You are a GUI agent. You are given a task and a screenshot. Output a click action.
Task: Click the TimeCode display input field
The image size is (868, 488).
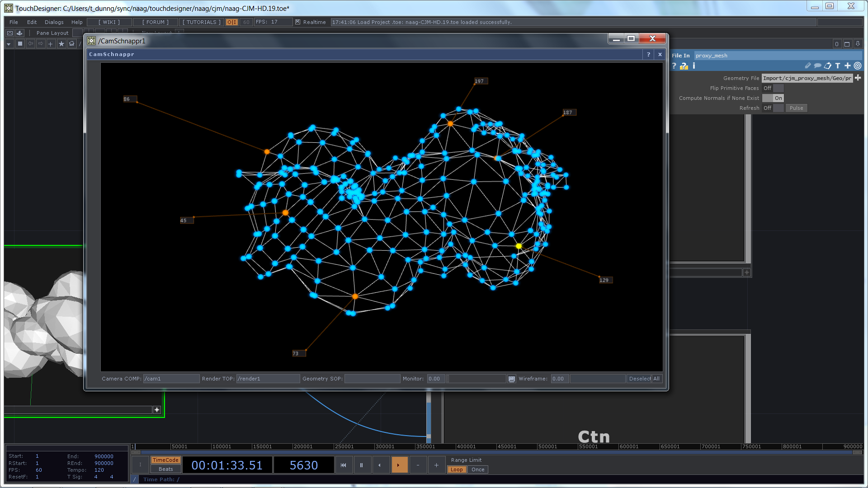click(228, 465)
